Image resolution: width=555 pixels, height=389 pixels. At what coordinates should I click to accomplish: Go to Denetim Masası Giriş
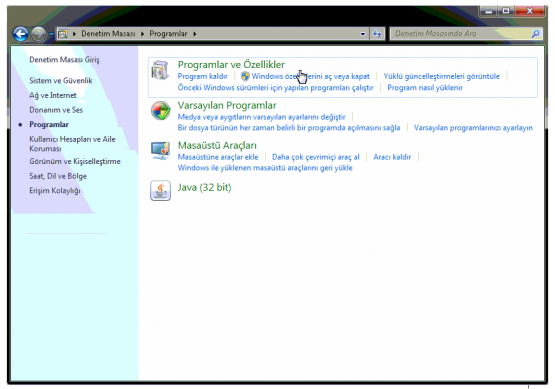coord(64,59)
